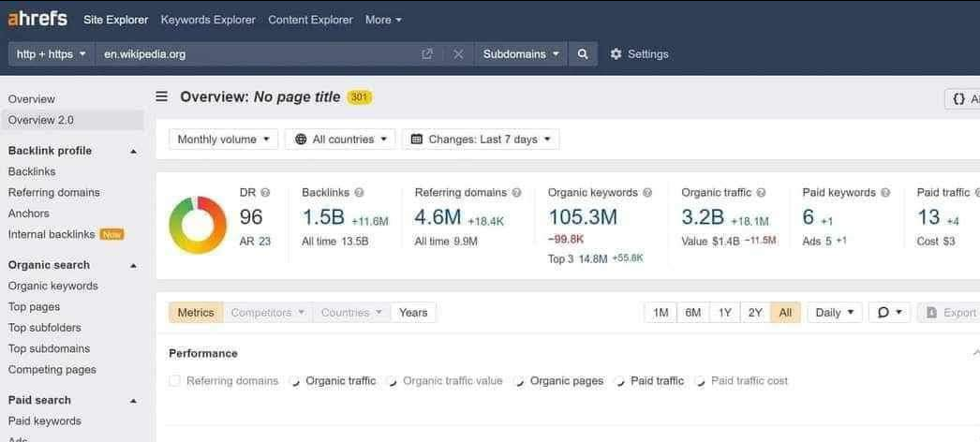
Task: Open Top subfolders sidebar link
Action: (x=44, y=328)
